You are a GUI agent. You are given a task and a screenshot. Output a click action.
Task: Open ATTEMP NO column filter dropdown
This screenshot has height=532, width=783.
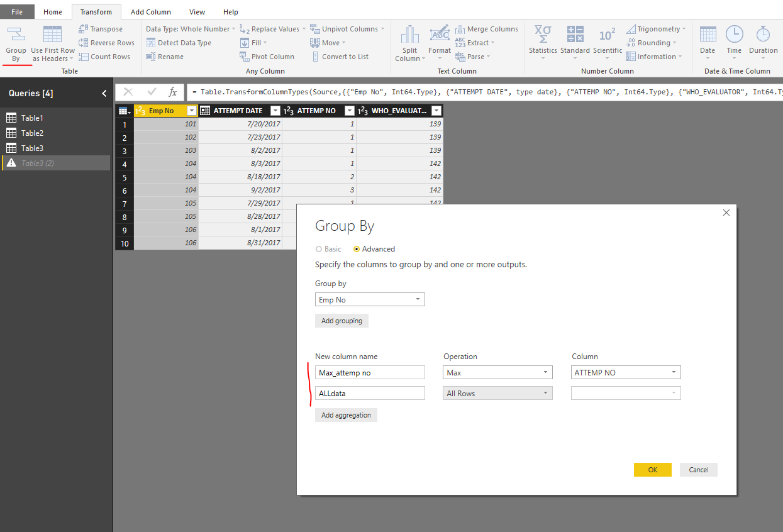pyautogui.click(x=350, y=111)
